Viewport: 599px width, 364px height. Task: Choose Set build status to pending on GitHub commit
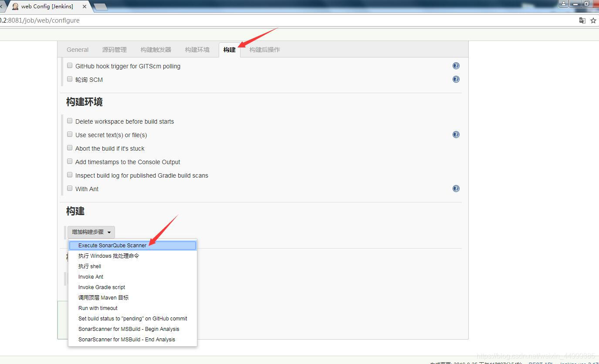coord(132,319)
